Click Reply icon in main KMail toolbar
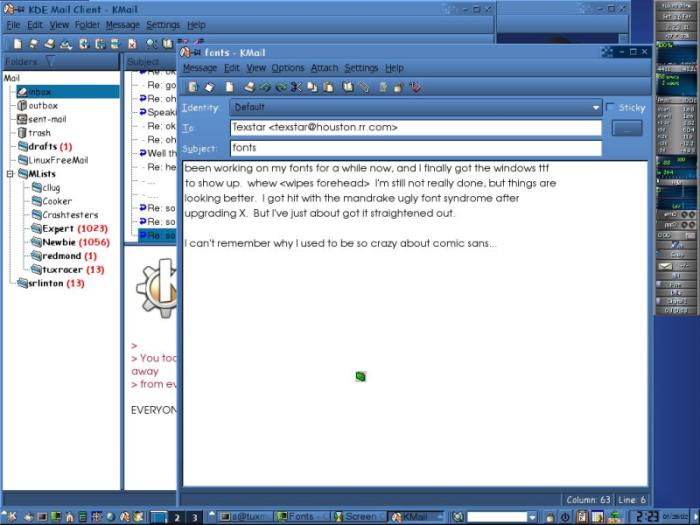This screenshot has height=525, width=700. (84, 43)
